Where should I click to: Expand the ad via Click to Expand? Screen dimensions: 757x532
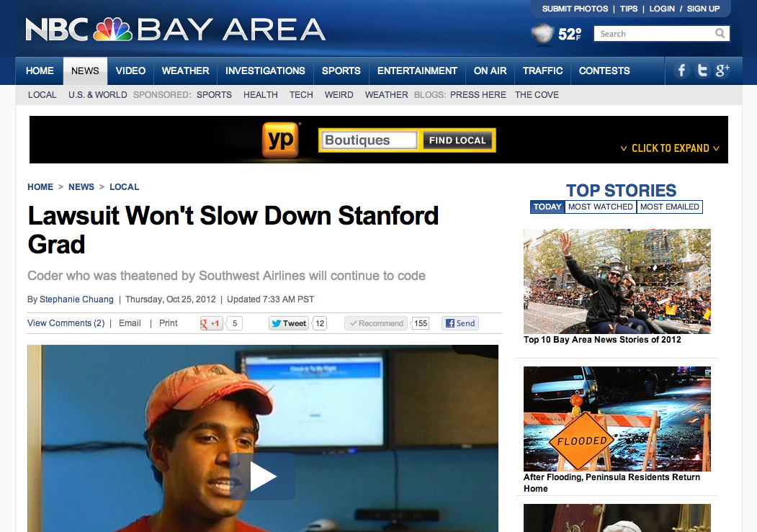670,148
